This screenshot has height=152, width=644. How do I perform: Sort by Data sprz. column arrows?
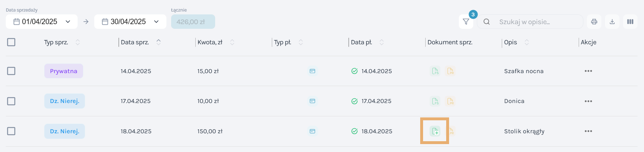click(x=158, y=42)
